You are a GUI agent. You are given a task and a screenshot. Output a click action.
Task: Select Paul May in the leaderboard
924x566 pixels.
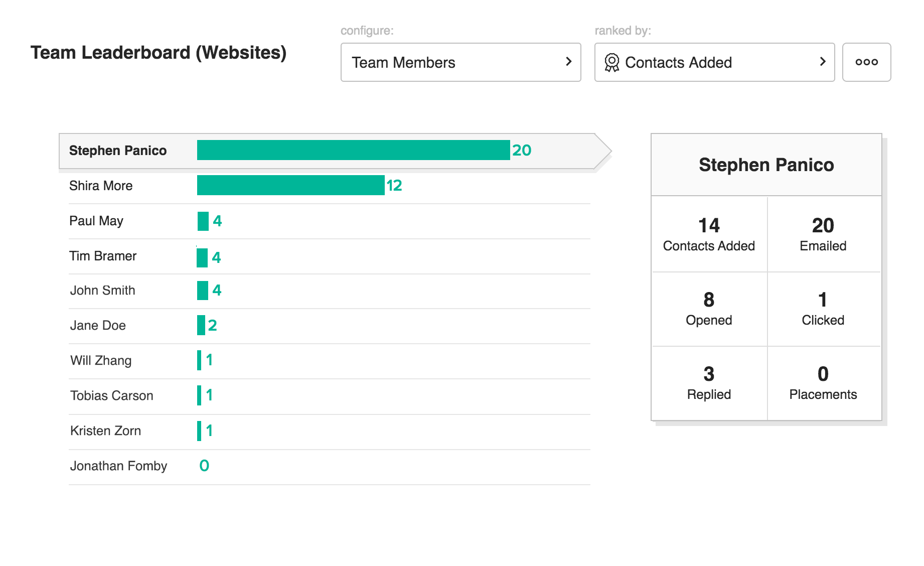click(x=96, y=221)
